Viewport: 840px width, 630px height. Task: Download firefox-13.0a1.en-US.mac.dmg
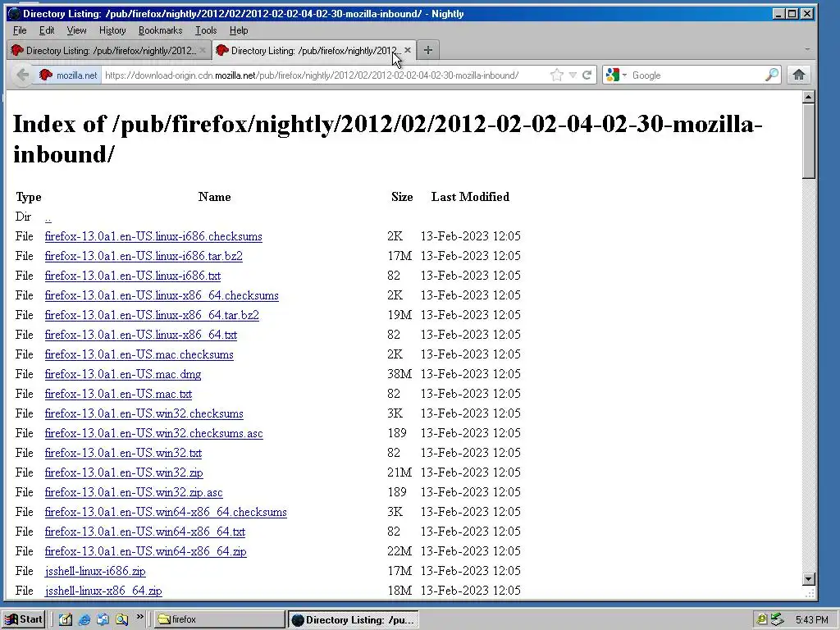click(x=123, y=374)
